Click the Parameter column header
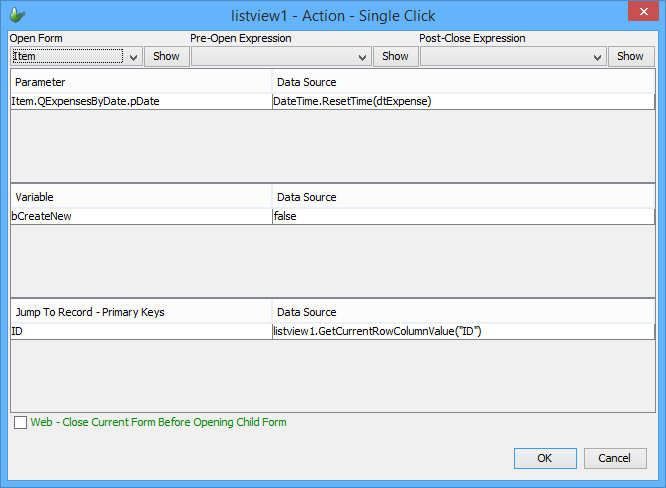This screenshot has height=488, width=666. 140,82
